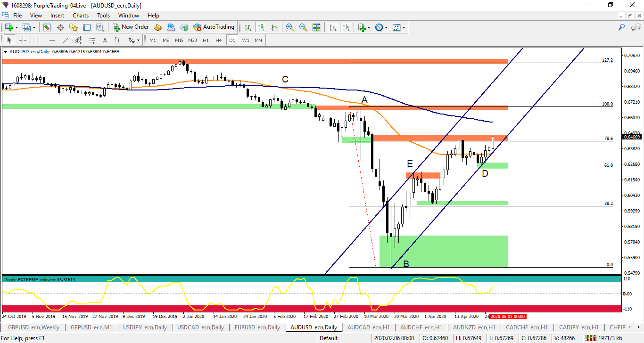Open the arrows objects tool
This screenshot has width=644, height=343.
click(132, 40)
